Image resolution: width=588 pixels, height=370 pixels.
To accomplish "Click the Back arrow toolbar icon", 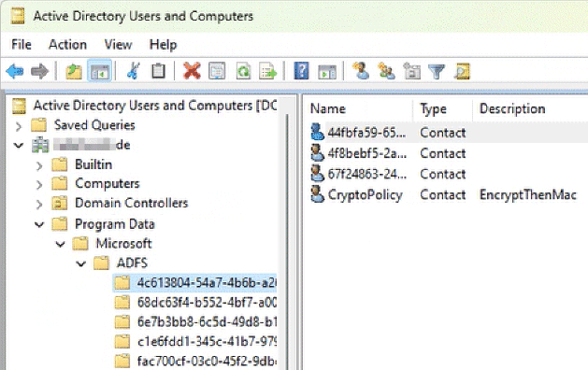I will click(15, 71).
